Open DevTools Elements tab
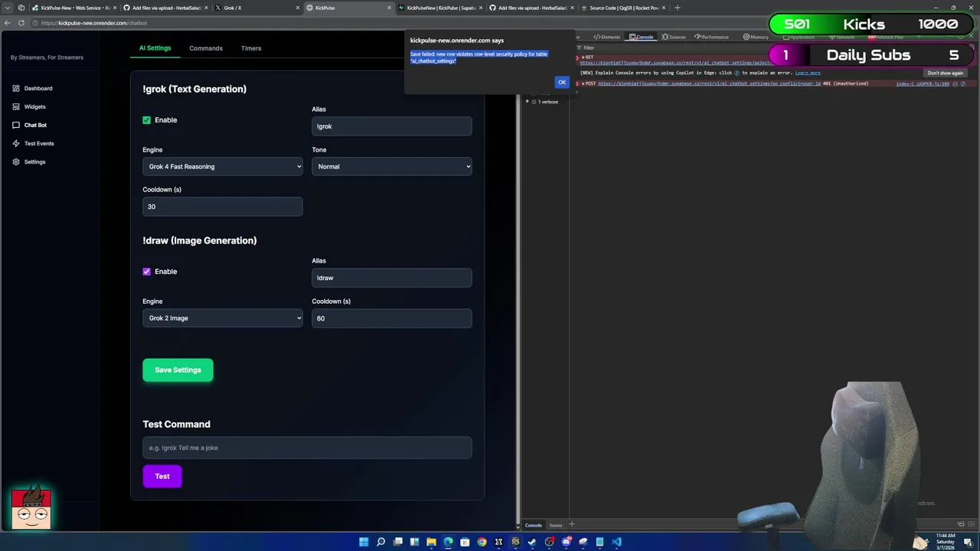The height and width of the screenshot is (551, 980). coord(607,37)
